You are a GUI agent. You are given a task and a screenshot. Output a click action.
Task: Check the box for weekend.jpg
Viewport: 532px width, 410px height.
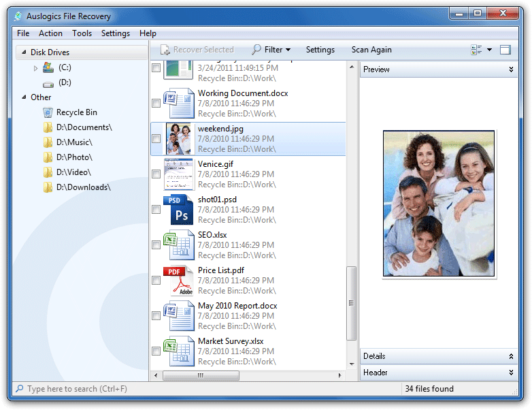click(x=156, y=138)
